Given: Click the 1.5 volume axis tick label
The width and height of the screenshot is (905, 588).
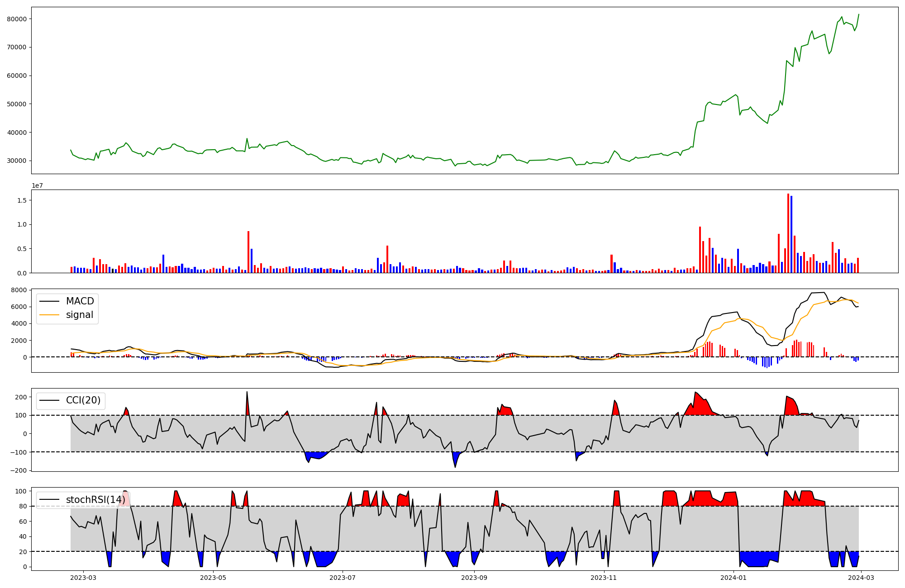Looking at the screenshot, I should (22, 200).
